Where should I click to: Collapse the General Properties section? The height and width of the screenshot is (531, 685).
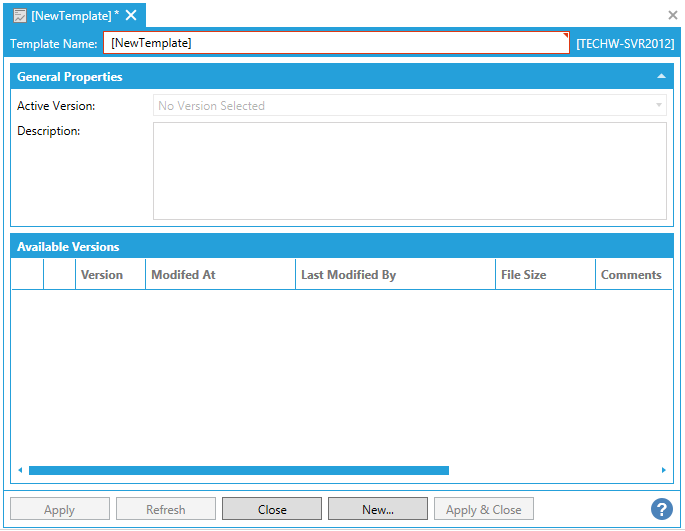click(x=661, y=77)
